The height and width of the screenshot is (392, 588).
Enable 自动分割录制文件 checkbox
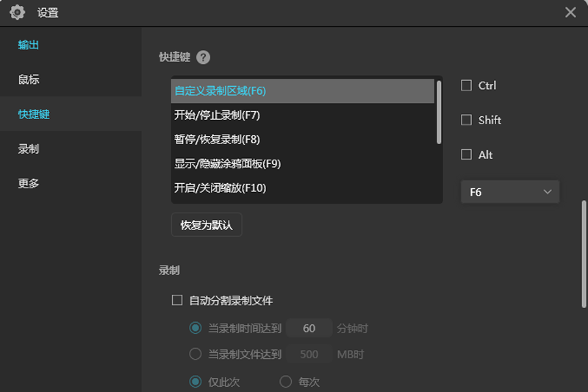click(x=176, y=300)
